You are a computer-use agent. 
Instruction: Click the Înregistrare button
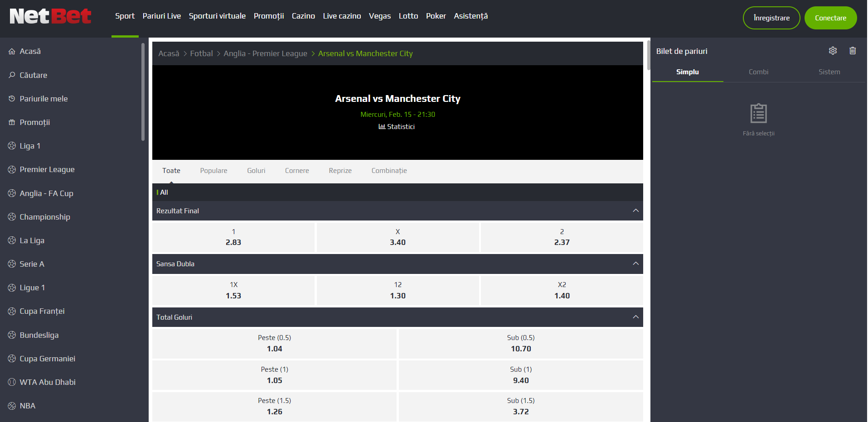click(771, 18)
